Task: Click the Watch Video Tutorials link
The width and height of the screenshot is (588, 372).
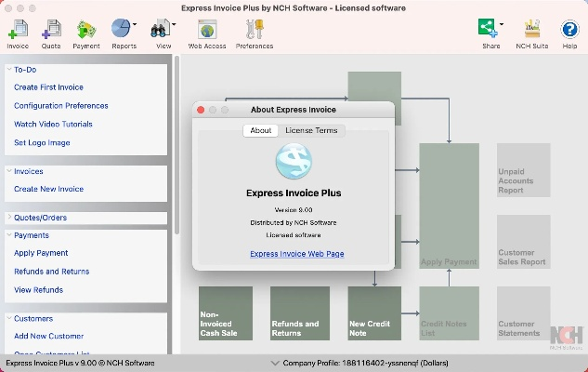Action: click(x=53, y=124)
